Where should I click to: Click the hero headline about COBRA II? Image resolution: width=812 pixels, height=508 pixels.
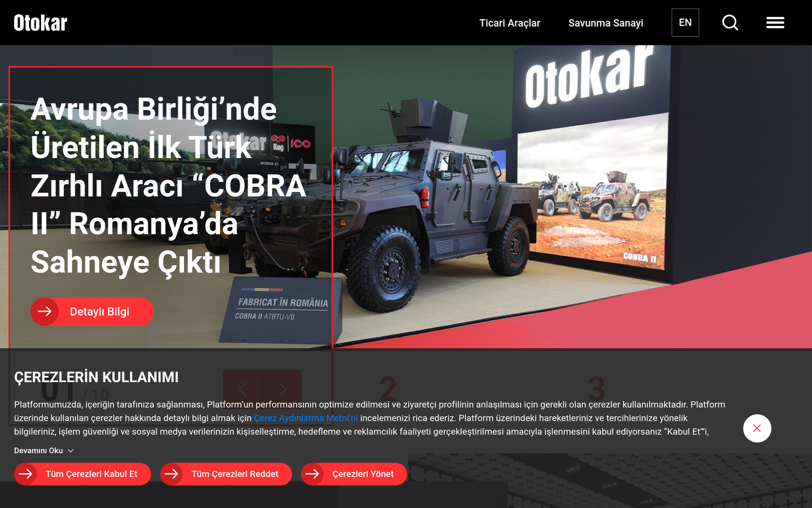point(168,186)
